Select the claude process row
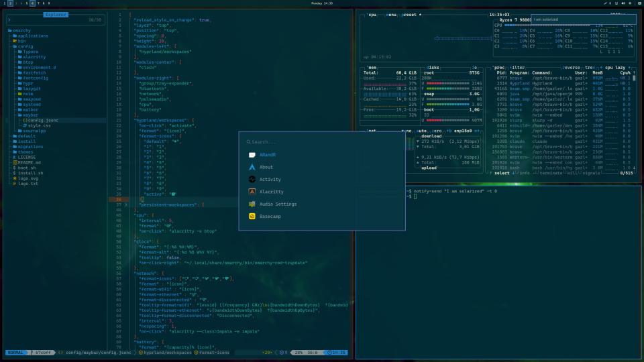The image size is (644, 362). [562, 141]
